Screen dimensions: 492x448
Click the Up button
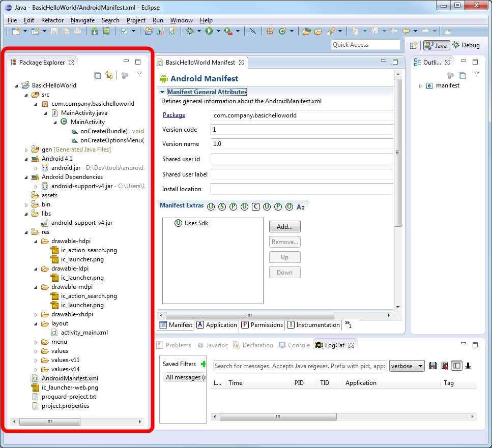coord(284,257)
